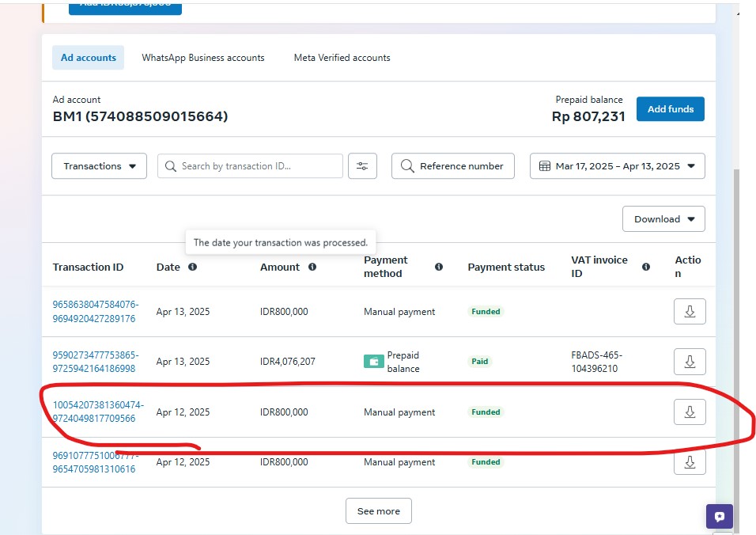Open transaction 9590273477753865 link
Screen dimensions: 756x535
(95, 362)
